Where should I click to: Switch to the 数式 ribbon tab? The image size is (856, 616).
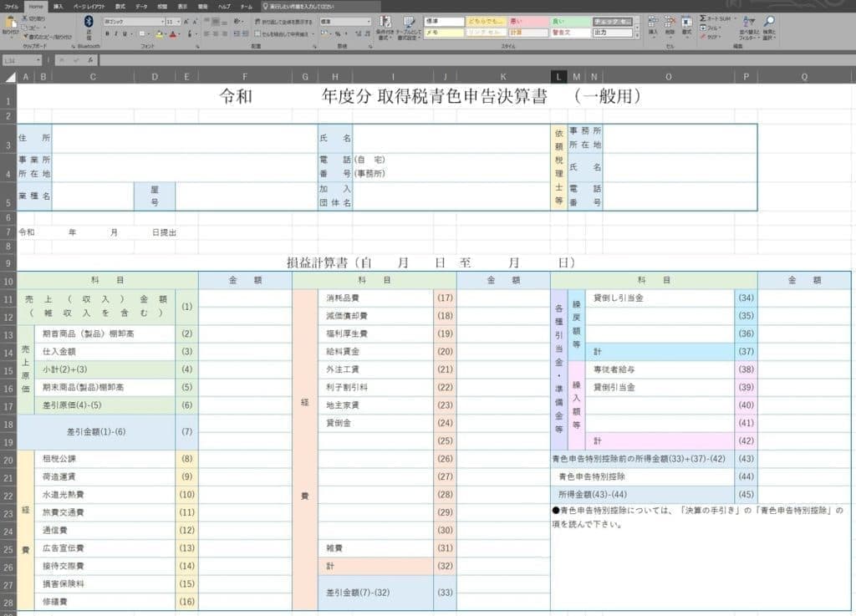[x=120, y=6]
